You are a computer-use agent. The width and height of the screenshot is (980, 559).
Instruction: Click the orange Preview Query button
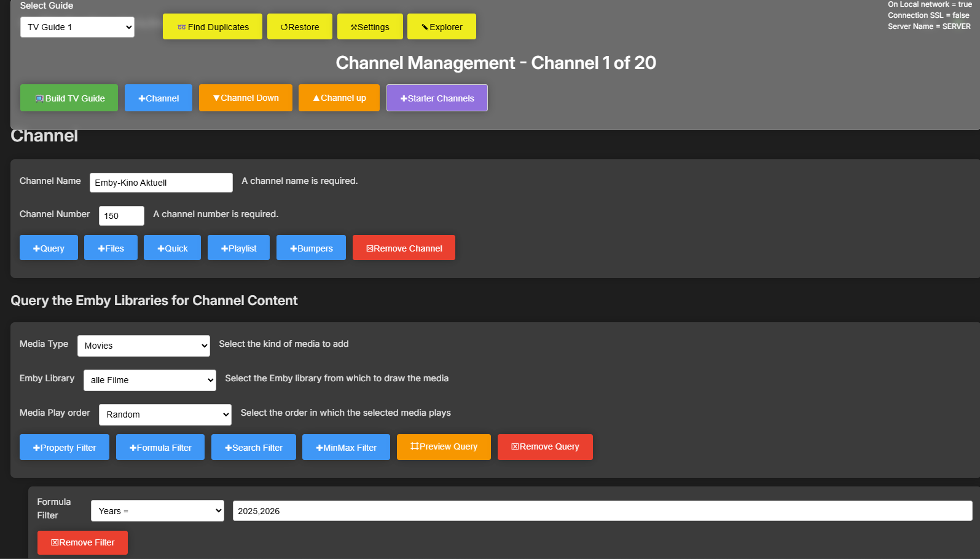pyautogui.click(x=444, y=447)
